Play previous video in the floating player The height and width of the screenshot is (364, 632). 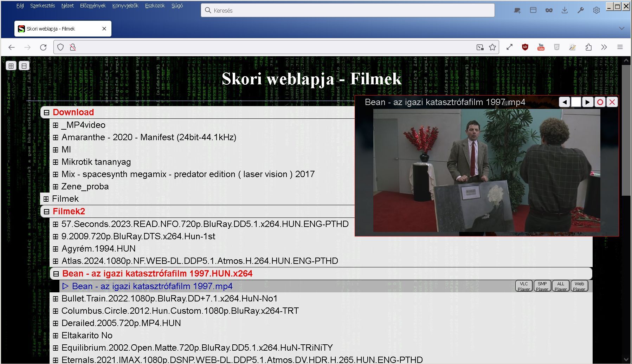pos(565,102)
